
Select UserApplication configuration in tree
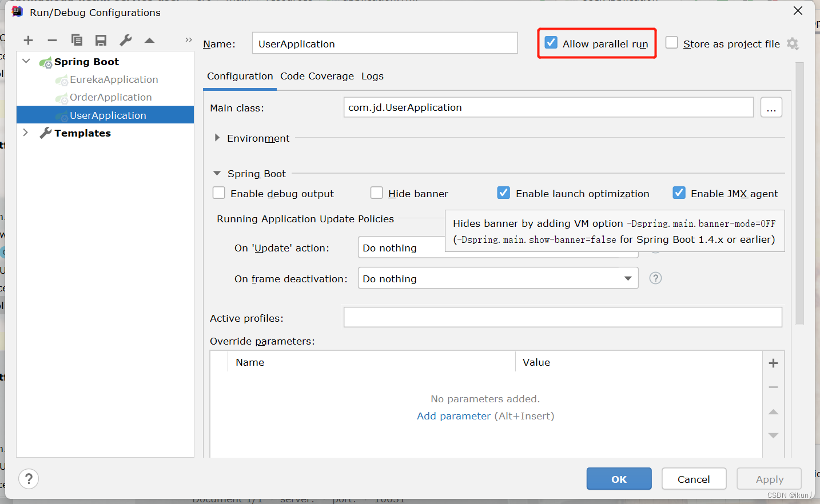[105, 115]
